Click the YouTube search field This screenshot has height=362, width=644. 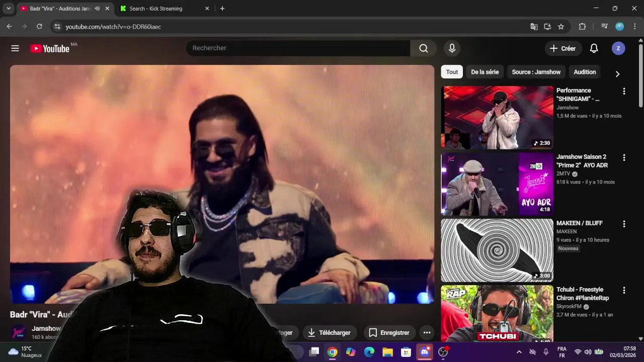tap(298, 48)
